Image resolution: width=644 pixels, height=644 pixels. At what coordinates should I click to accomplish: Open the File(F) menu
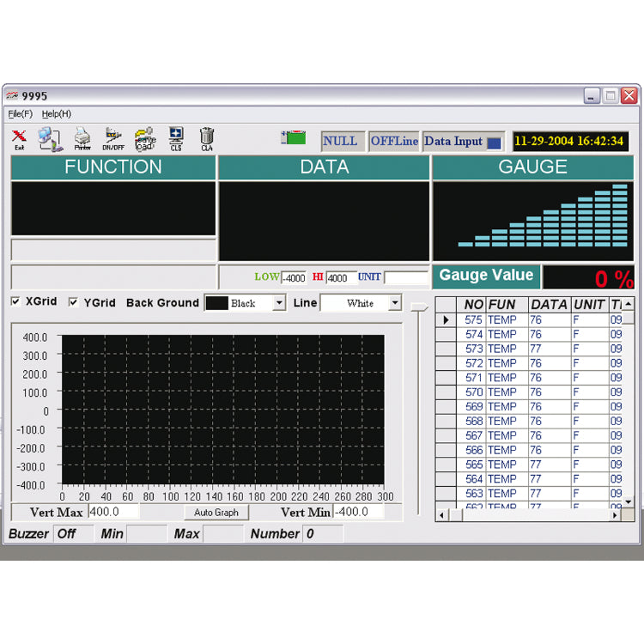pos(20,113)
